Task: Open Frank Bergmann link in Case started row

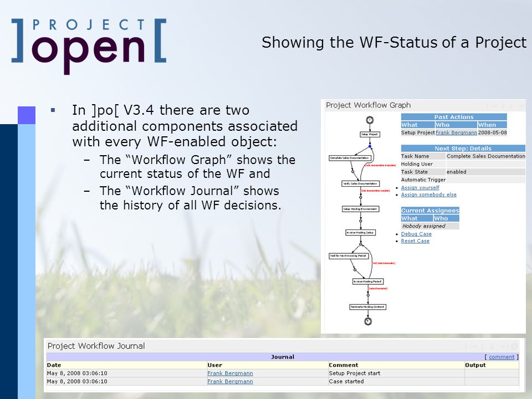Action: pyautogui.click(x=230, y=381)
